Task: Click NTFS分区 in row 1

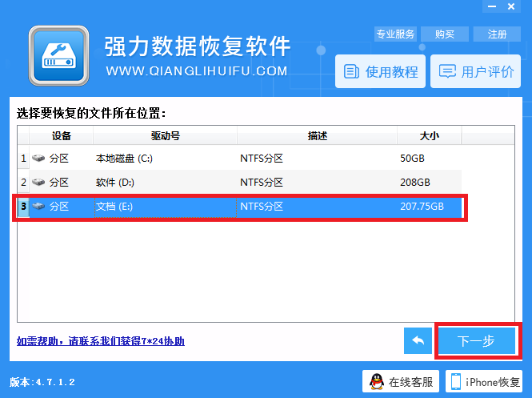Action: point(262,159)
